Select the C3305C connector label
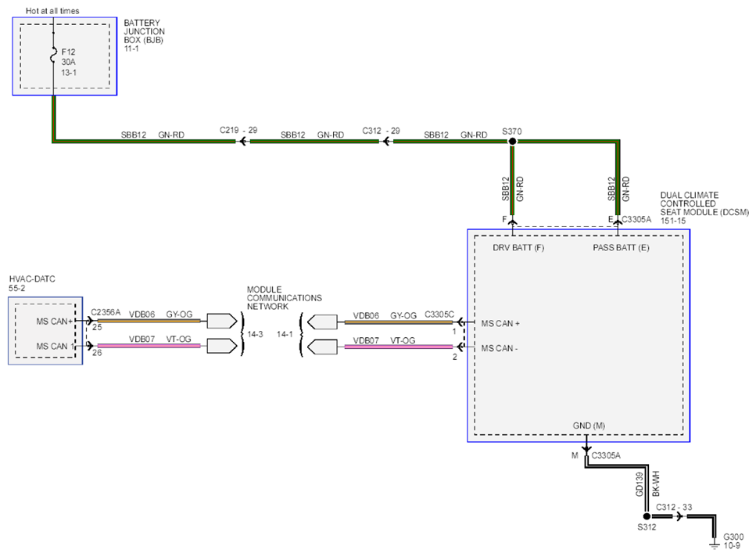 [439, 314]
